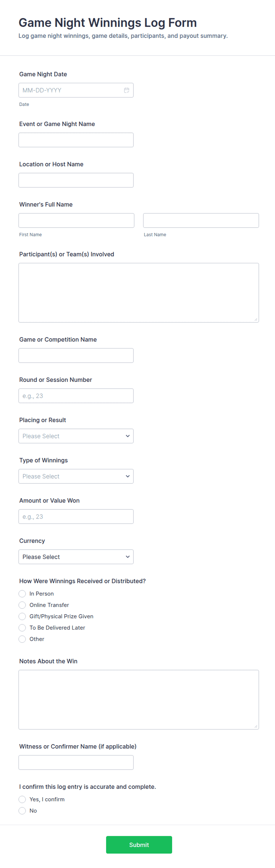Click the Round or Session Number field

(x=76, y=395)
